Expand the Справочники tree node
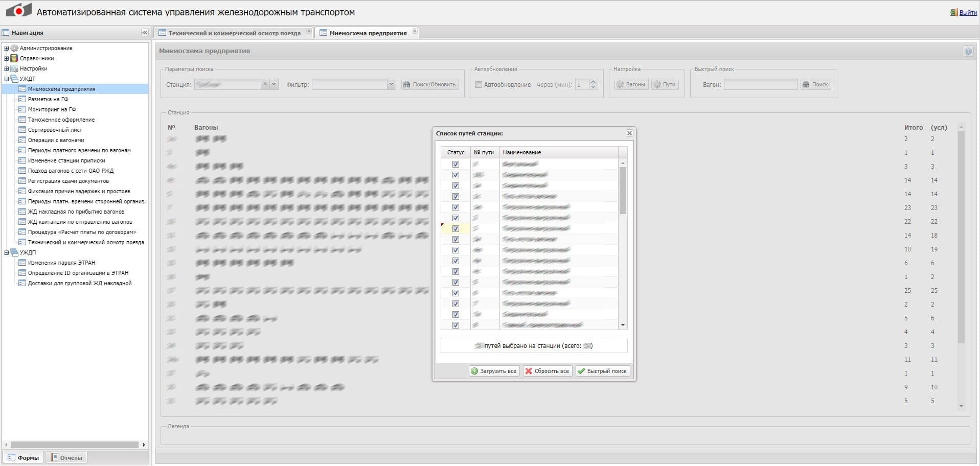 (x=7, y=59)
